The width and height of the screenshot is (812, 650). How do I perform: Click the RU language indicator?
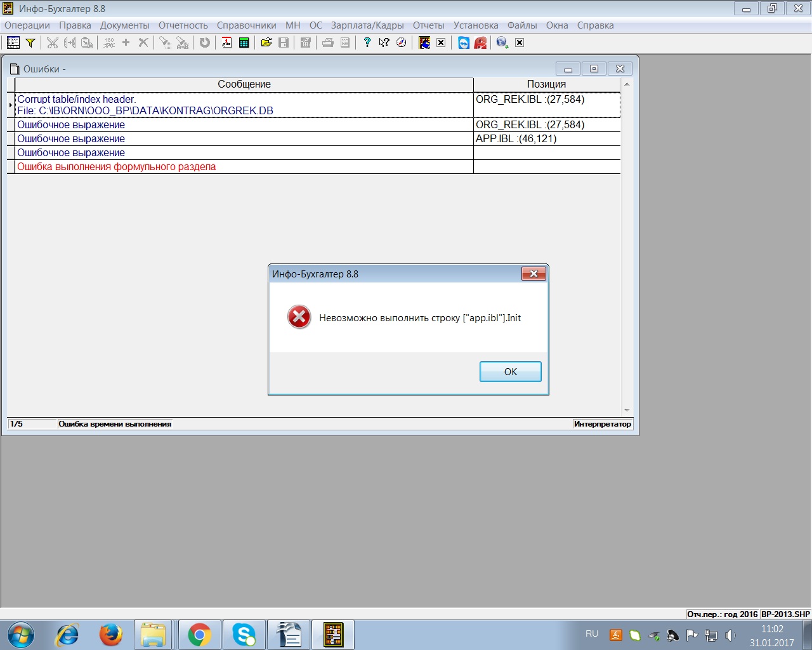(592, 634)
